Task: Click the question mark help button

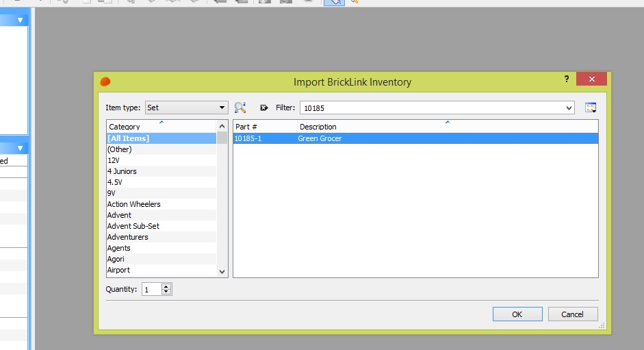Action: 567,79
